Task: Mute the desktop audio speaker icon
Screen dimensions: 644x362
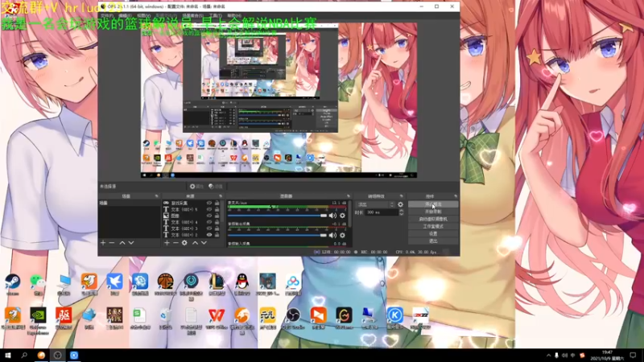Action: [x=332, y=235]
